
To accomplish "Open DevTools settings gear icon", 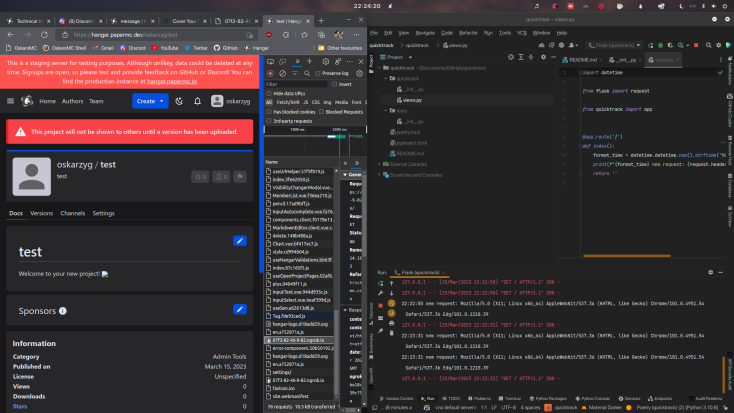I will pos(326,62).
